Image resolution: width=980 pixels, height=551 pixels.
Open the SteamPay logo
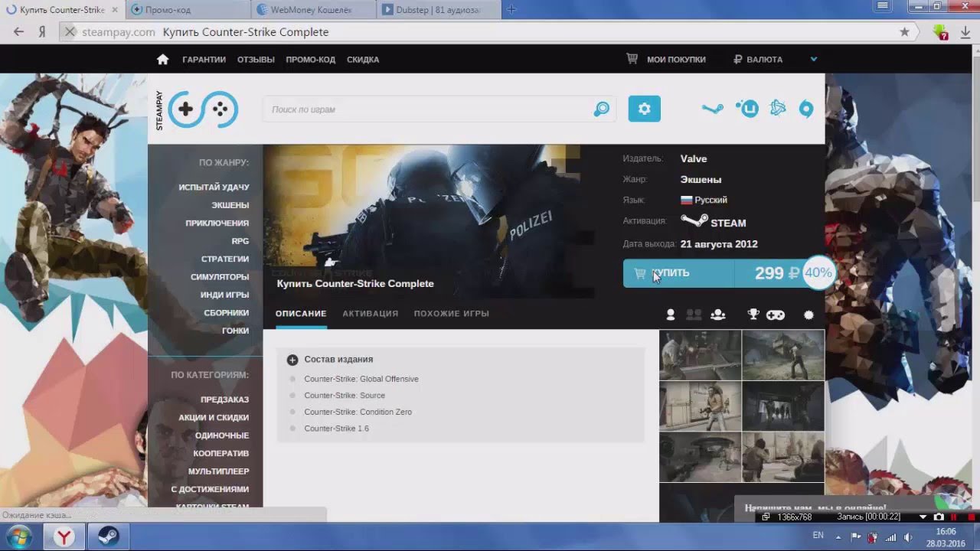tap(198, 109)
